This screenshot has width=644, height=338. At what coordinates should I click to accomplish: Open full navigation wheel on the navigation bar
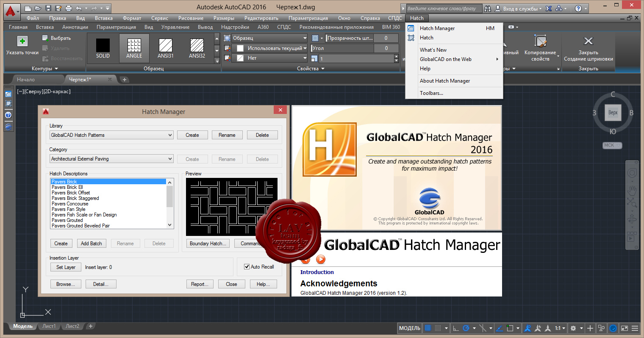click(x=632, y=173)
